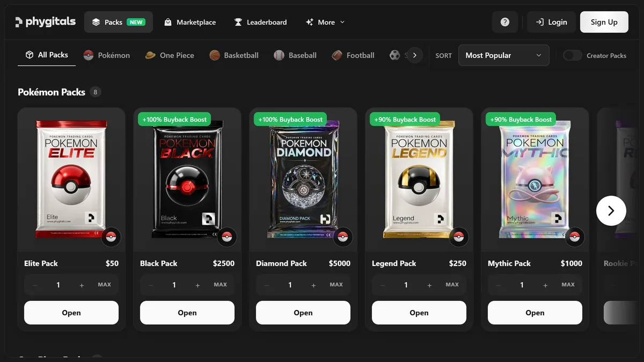644x362 pixels.
Task: Decrease Elite Pack quantity with minus
Action: (x=35, y=285)
